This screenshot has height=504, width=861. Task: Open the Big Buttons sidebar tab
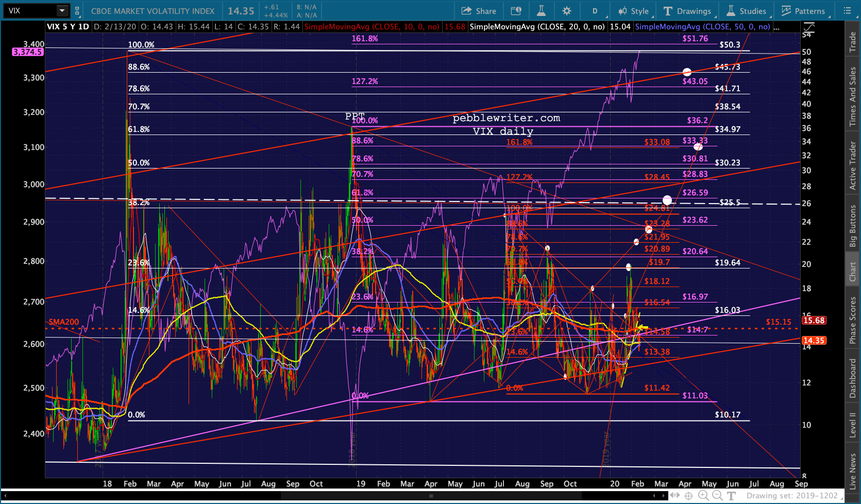853,226
